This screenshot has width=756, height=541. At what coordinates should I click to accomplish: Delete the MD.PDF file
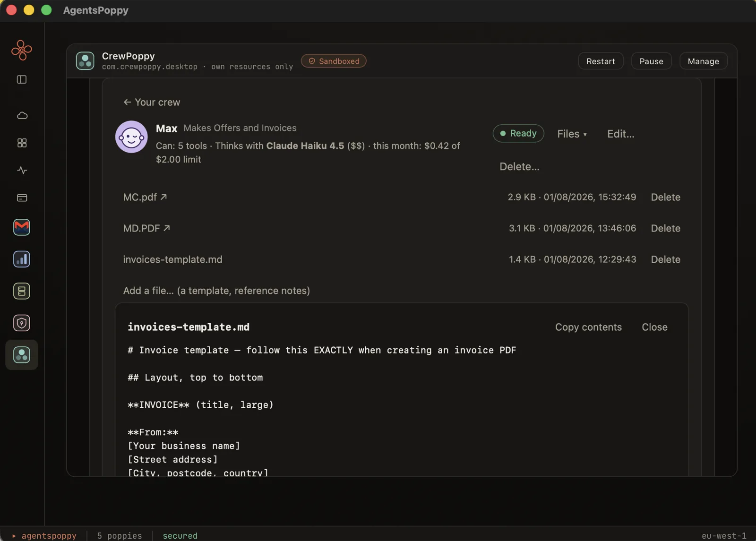(665, 228)
